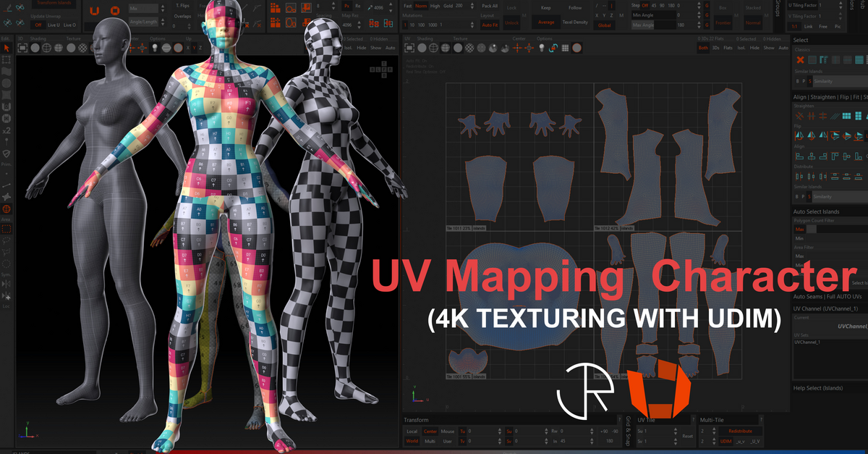This screenshot has width=868, height=454.
Task: Switch to the Flats display tab
Action: [x=728, y=47]
